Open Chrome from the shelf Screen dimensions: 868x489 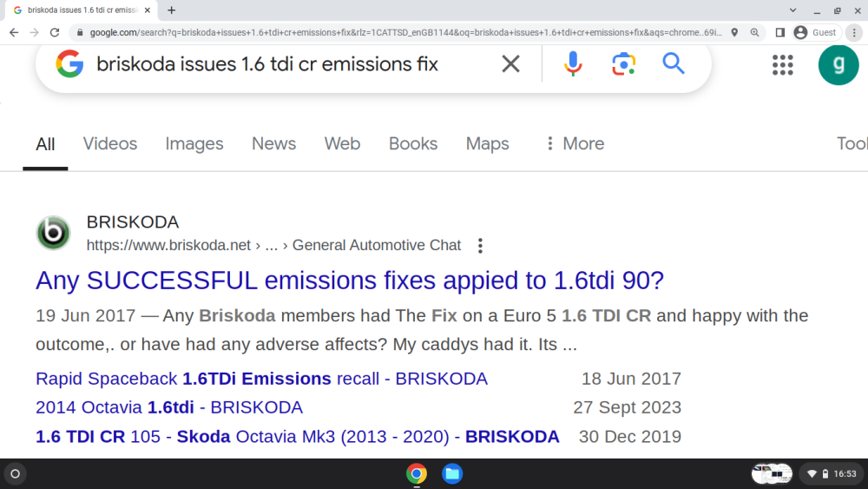(417, 473)
